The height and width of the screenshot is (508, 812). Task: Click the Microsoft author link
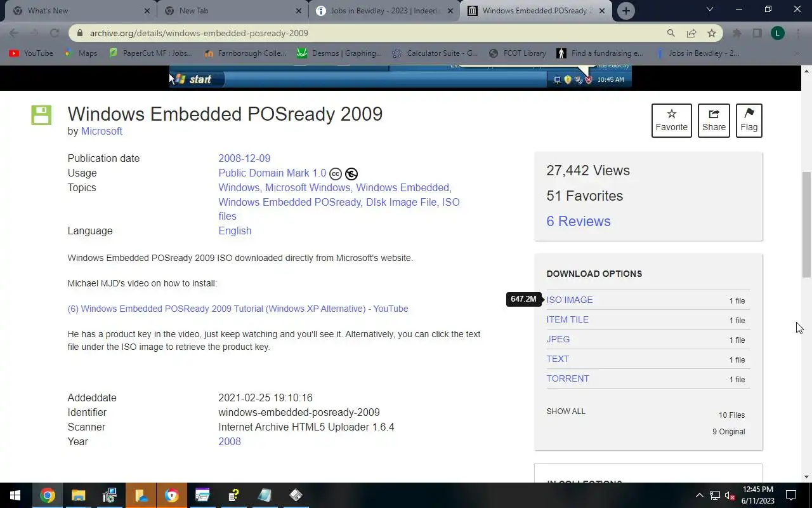[101, 131]
